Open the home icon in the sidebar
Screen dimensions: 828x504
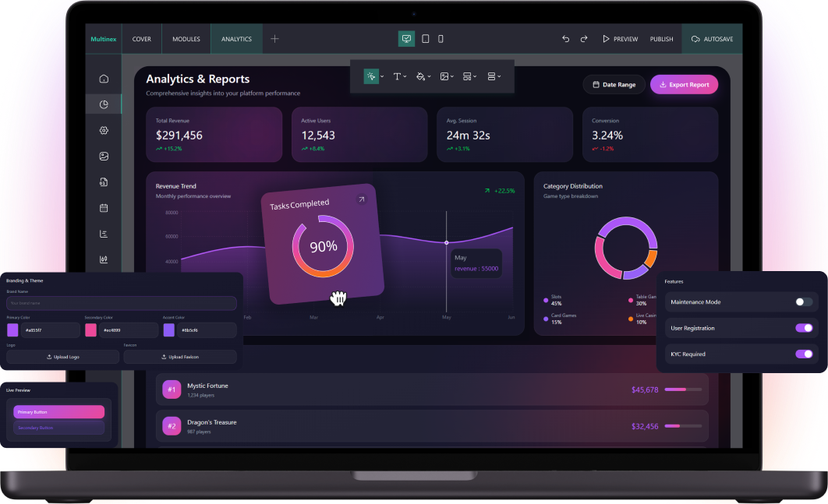tap(104, 79)
